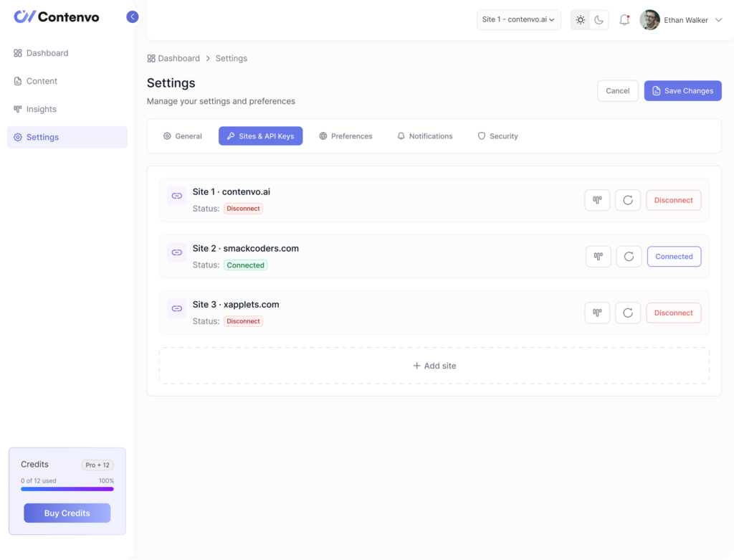Screen dimensions: 734x560
Task: Select the Dashboard icon in sidebar
Action: click(x=16, y=52)
